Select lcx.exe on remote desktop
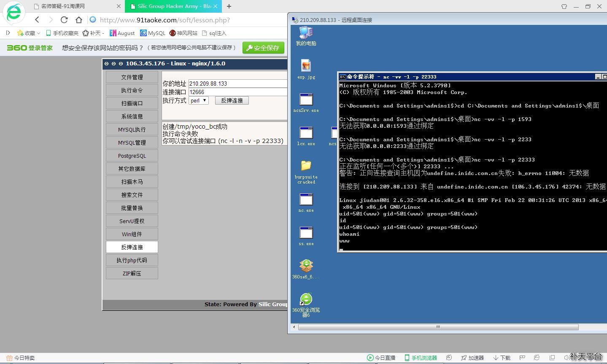The height and width of the screenshot is (364, 607). (306, 136)
